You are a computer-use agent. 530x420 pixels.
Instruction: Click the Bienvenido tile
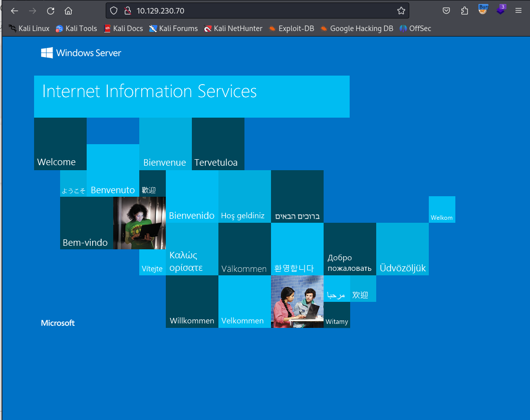192,196
